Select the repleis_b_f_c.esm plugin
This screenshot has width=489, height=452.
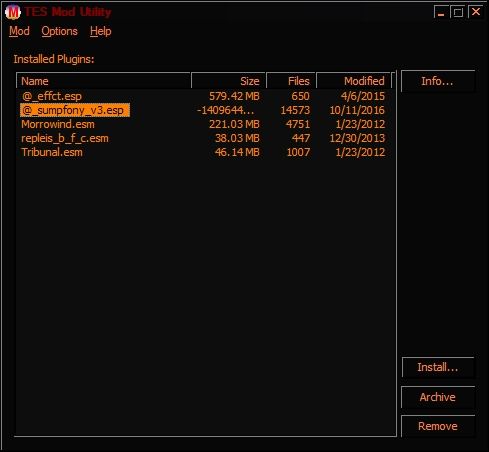pos(65,138)
